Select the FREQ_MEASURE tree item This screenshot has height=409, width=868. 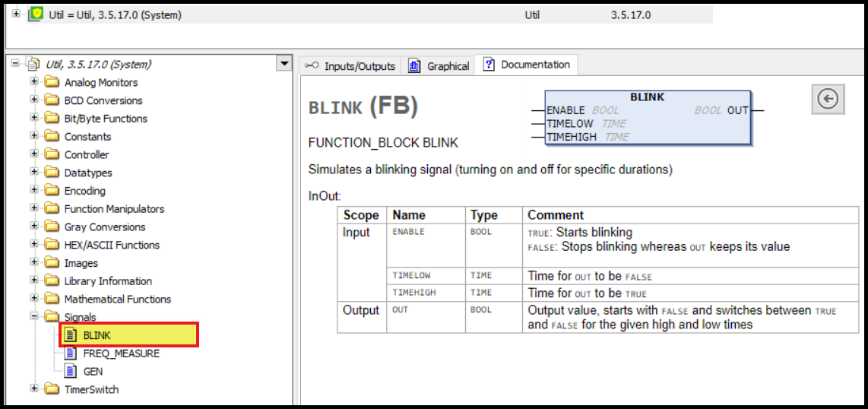point(122,353)
